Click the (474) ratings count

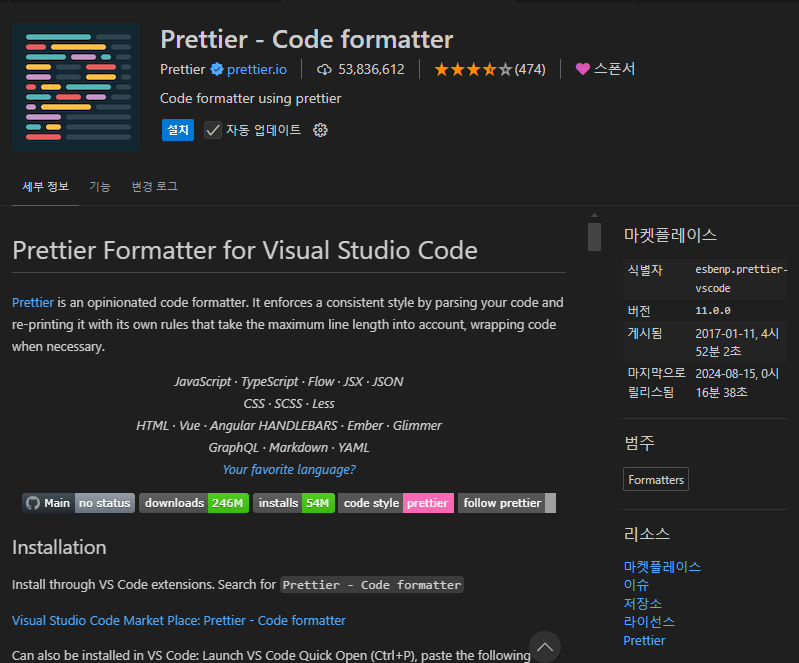(530, 69)
